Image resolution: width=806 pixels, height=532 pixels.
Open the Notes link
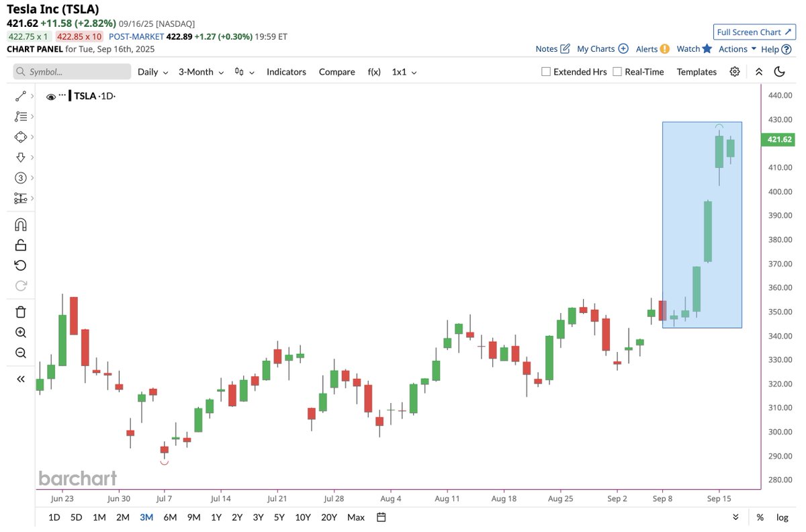coord(547,49)
